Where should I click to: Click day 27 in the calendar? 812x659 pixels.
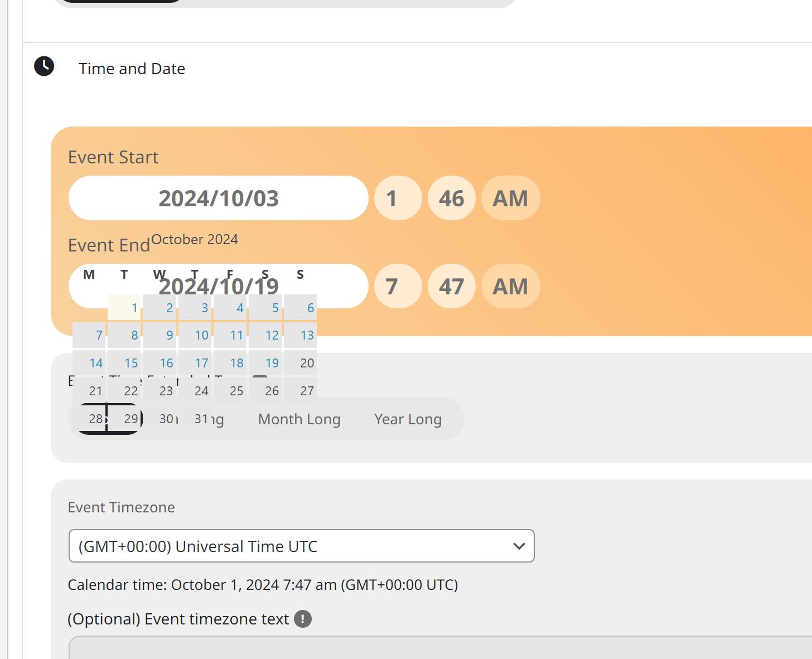[x=300, y=391]
